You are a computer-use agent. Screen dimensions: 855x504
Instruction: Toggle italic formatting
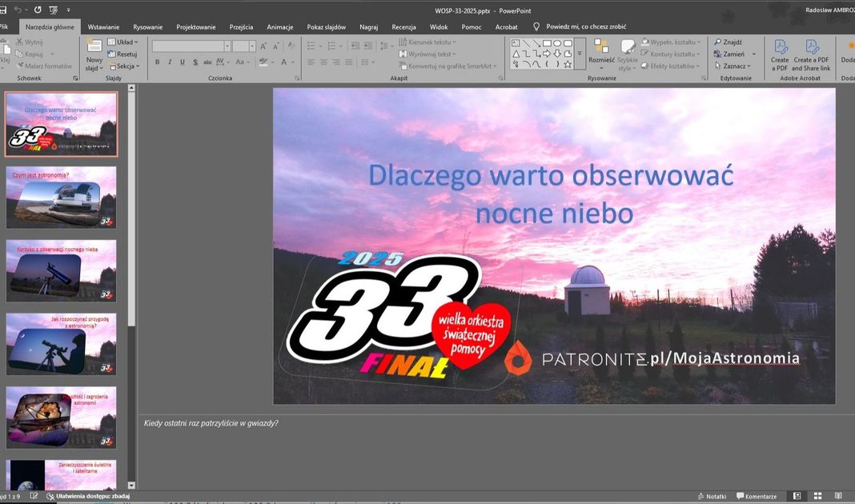tap(169, 62)
